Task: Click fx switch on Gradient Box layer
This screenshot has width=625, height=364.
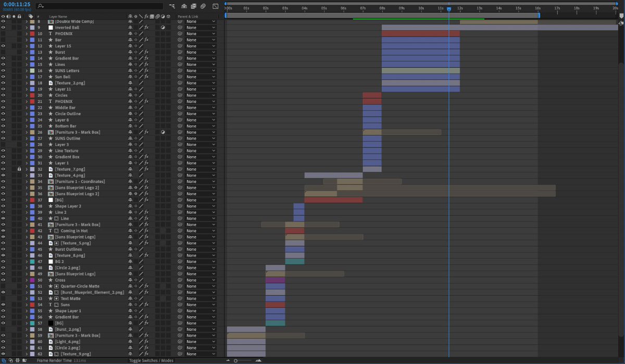Action: click(146, 157)
